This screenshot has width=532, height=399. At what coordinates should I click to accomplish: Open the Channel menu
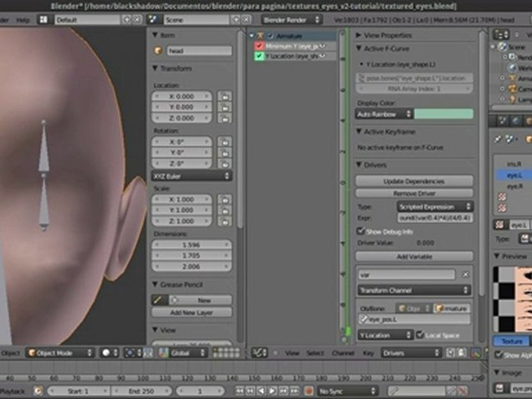pos(343,353)
